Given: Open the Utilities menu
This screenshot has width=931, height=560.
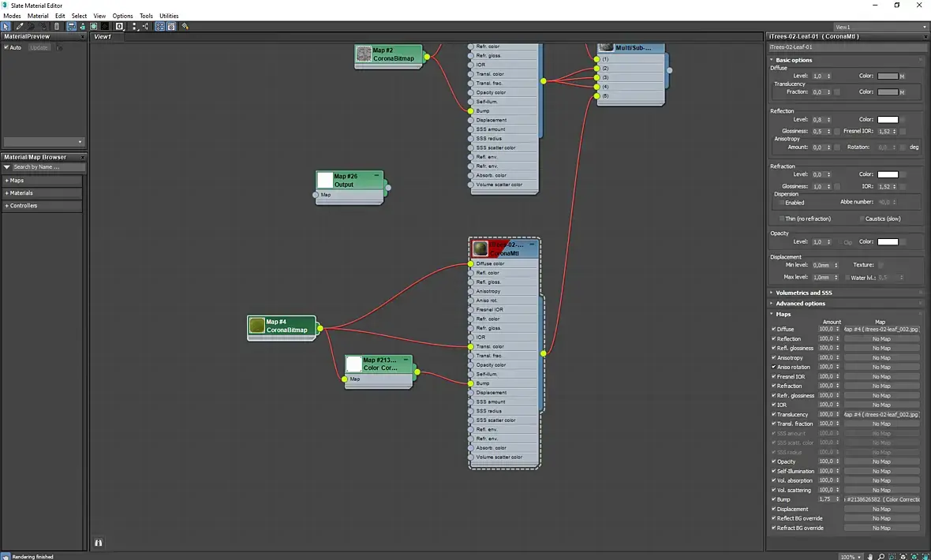Looking at the screenshot, I should 169,16.
